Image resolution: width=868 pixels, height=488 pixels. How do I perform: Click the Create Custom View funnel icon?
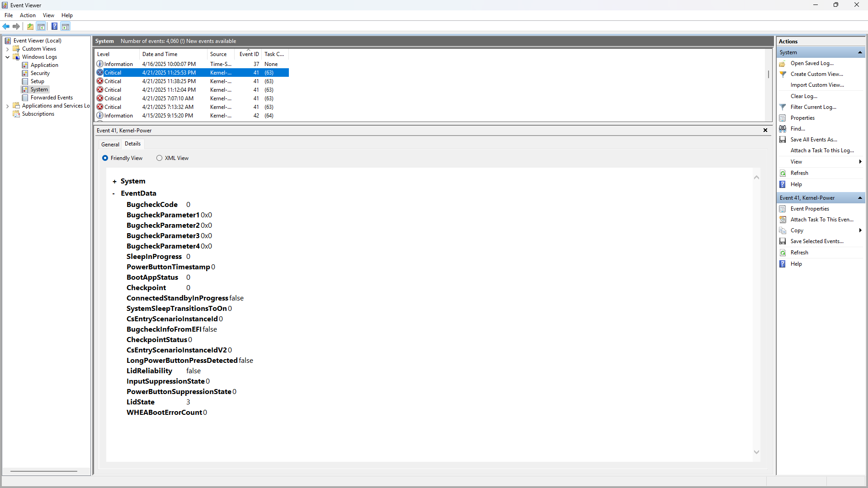tap(783, 75)
